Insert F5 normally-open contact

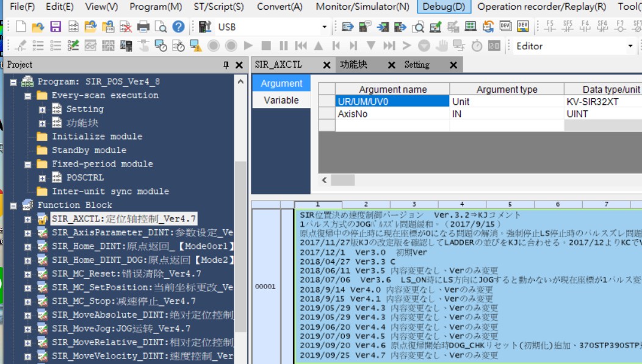point(550,26)
